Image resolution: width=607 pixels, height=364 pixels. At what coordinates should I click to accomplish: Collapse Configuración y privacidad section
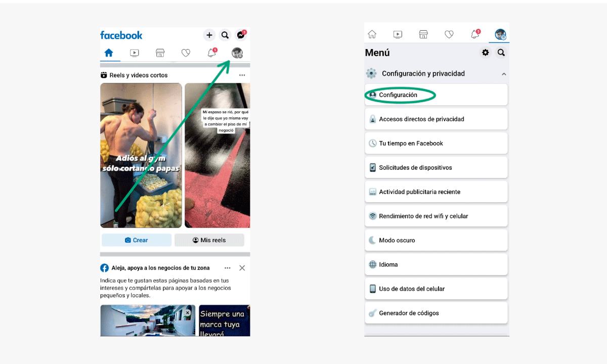click(504, 73)
